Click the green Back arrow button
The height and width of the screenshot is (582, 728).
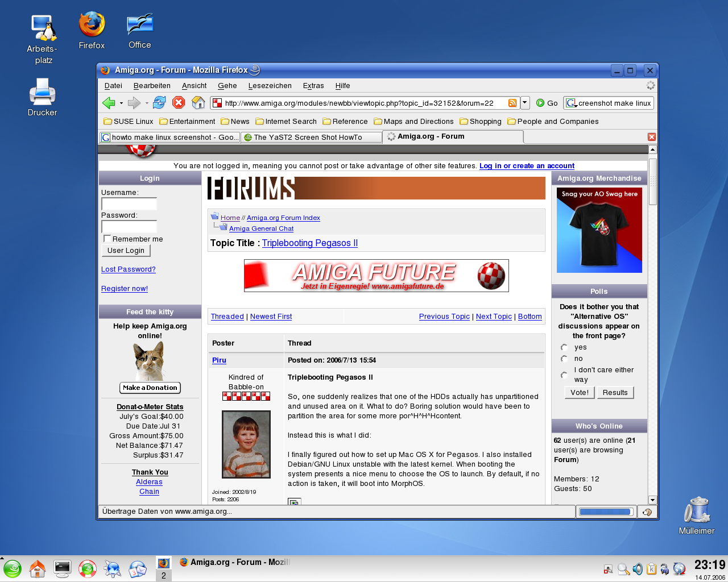[x=108, y=103]
